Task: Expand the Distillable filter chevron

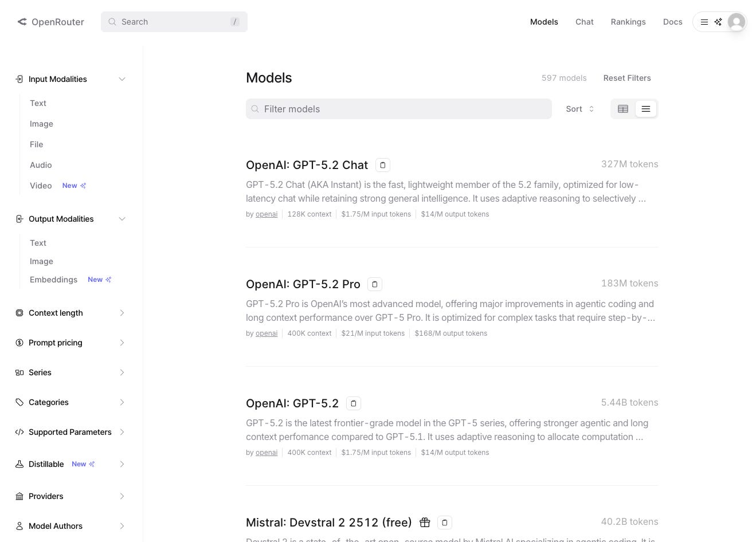Action: [122, 464]
